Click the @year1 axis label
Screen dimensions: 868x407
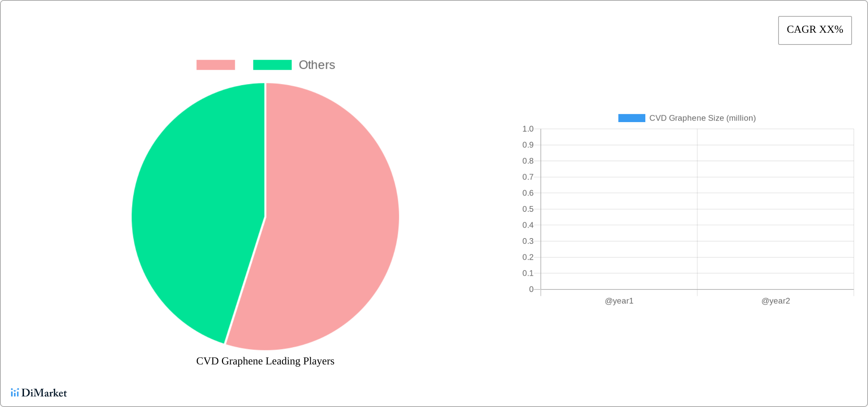pos(619,301)
